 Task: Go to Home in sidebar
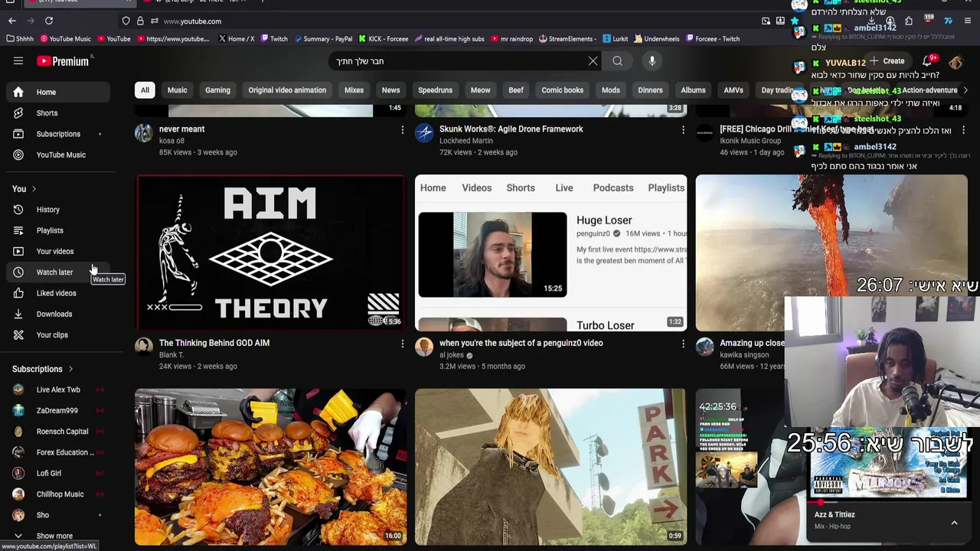tap(60, 92)
